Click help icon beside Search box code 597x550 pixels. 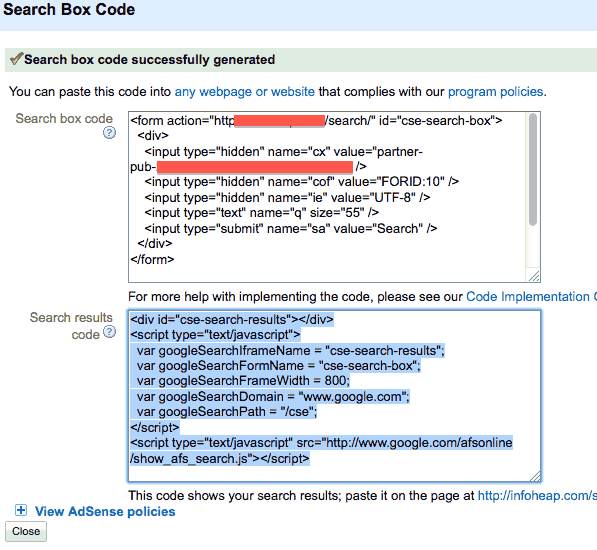click(109, 133)
